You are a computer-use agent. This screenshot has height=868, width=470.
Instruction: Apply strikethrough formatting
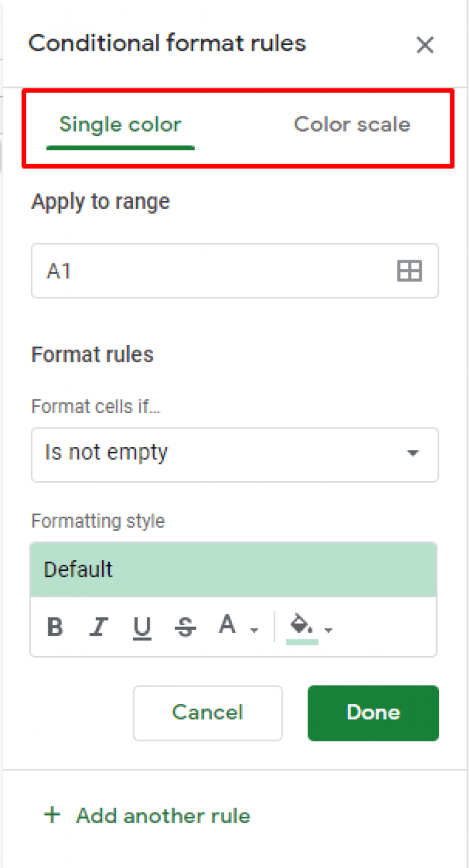[x=185, y=627]
